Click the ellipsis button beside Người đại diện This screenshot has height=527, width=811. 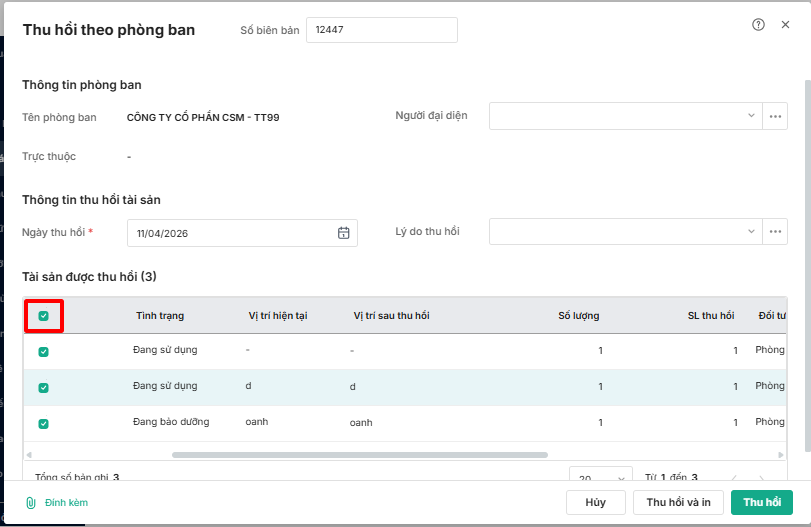[x=775, y=116]
